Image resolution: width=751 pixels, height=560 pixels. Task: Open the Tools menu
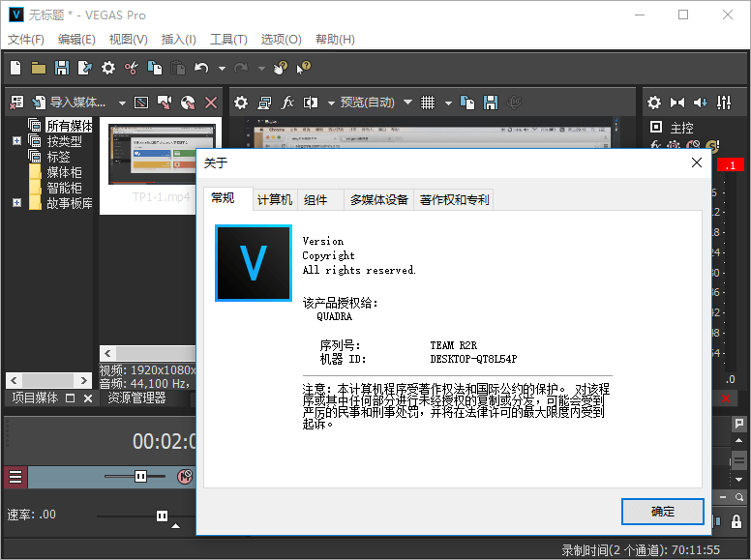point(228,40)
